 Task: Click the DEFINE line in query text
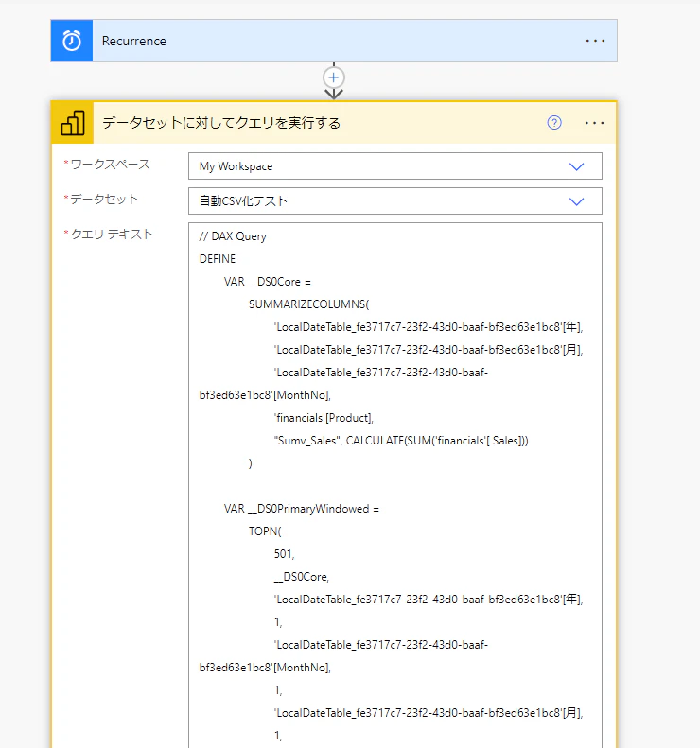click(218, 259)
